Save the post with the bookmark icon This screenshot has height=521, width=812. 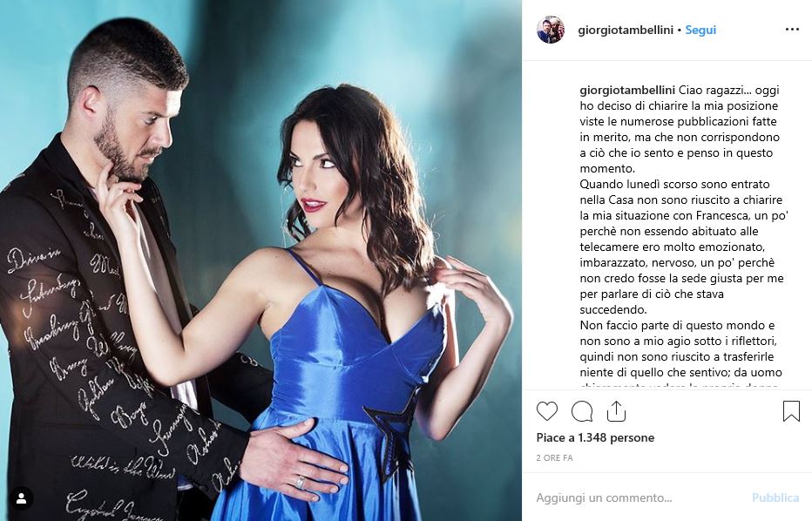click(x=791, y=411)
